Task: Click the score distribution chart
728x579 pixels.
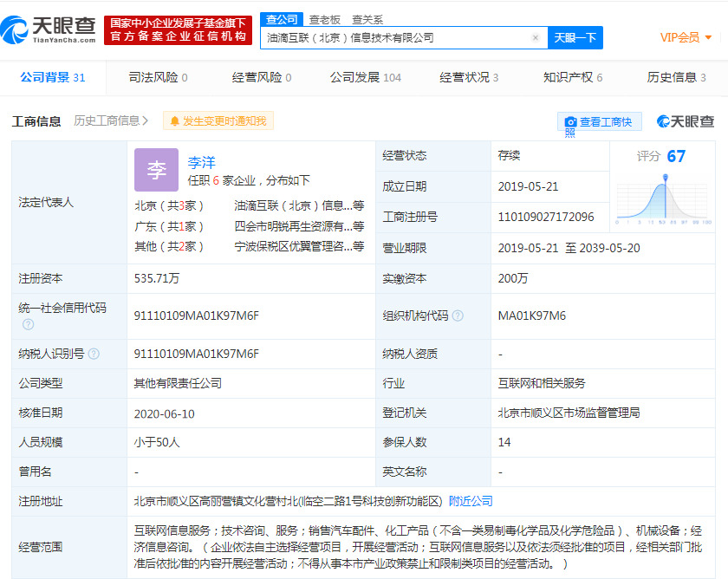Action: pos(663,198)
